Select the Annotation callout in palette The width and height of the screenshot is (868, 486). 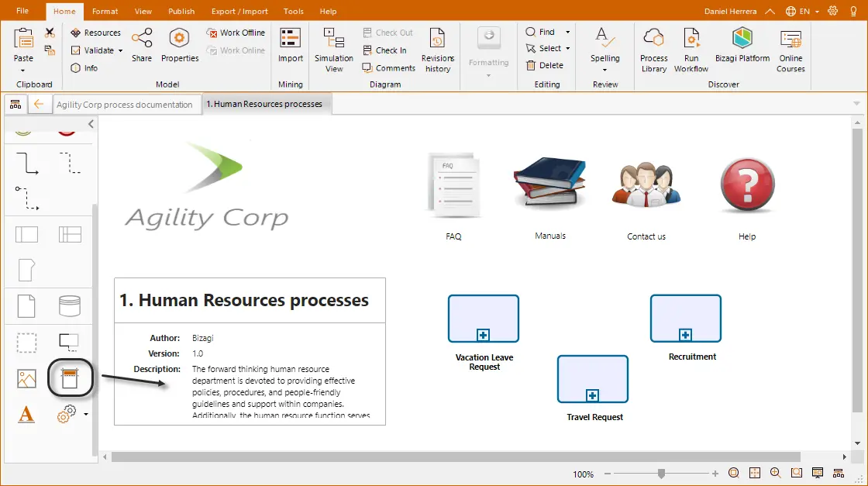69,342
